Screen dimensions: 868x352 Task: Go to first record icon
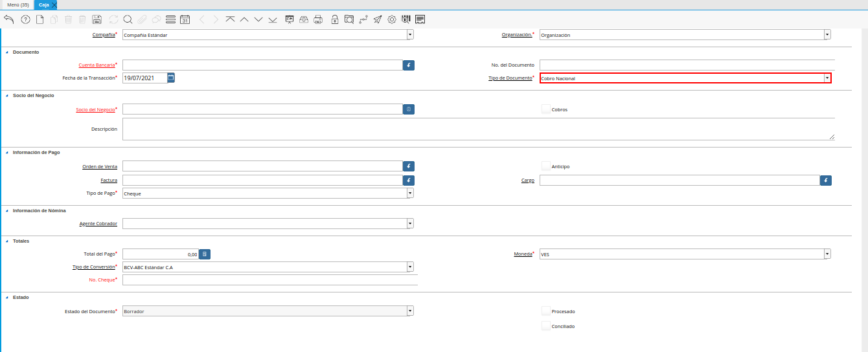tap(230, 19)
